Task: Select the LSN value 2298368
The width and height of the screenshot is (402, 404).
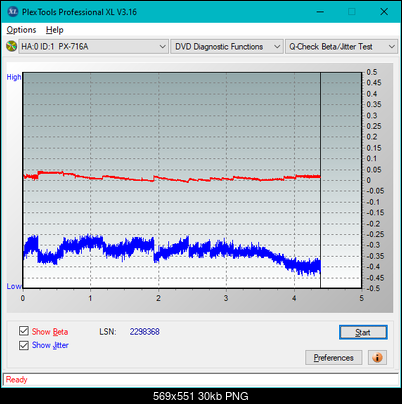Action: click(145, 332)
